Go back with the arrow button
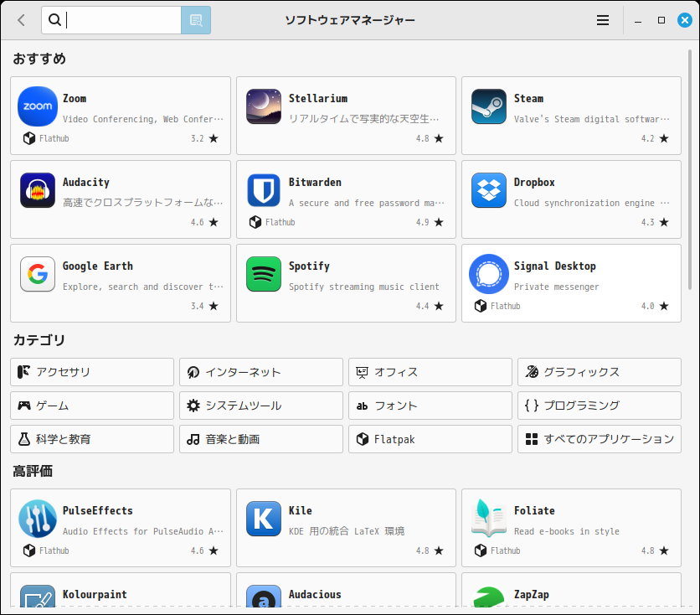Screen dimensions: 700x615 pos(21,20)
